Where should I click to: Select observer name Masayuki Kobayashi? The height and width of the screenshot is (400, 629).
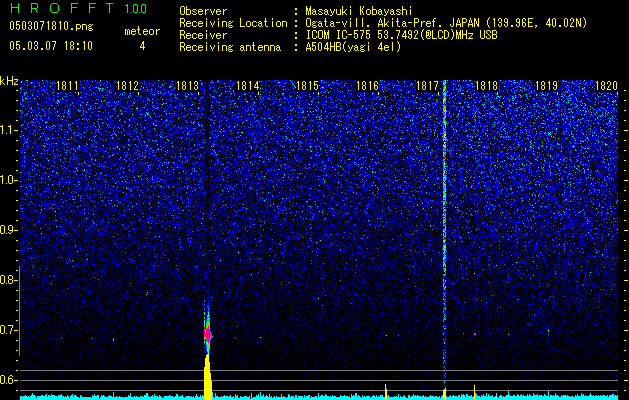tap(359, 11)
